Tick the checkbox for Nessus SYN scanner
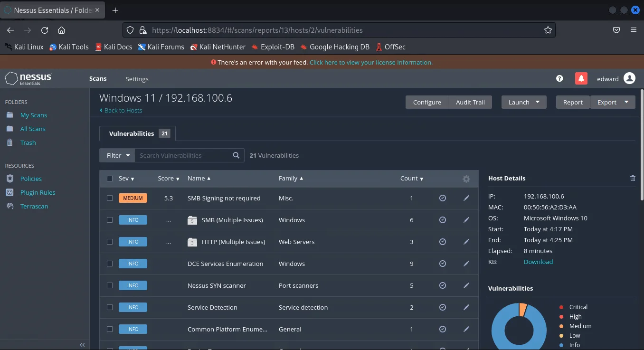The width and height of the screenshot is (644, 350). (x=110, y=285)
